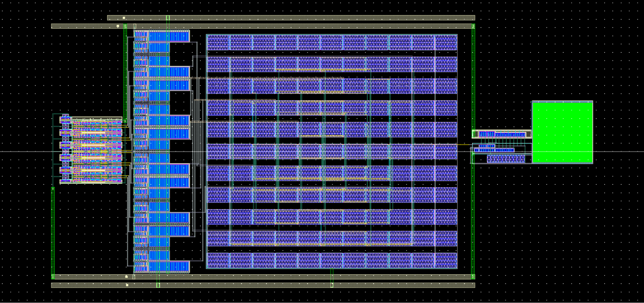Click the green via on bottom rail under blue column
The image size is (644, 303).
tap(158, 285)
